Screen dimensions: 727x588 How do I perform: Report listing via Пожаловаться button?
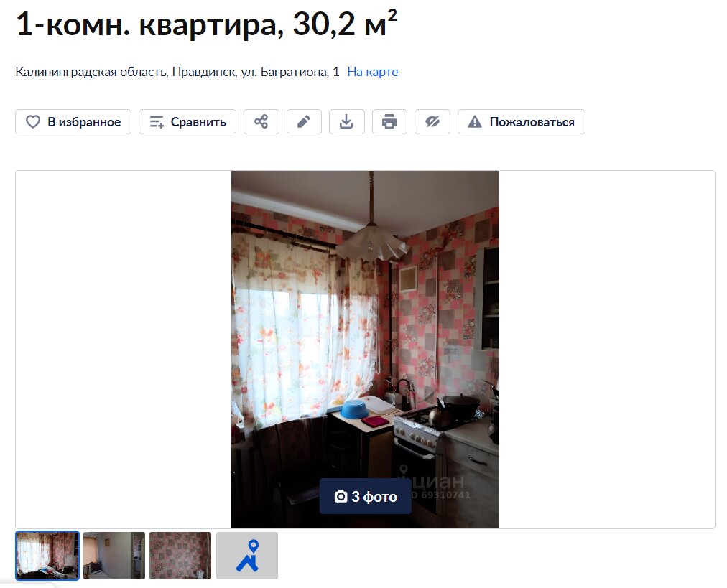click(521, 122)
